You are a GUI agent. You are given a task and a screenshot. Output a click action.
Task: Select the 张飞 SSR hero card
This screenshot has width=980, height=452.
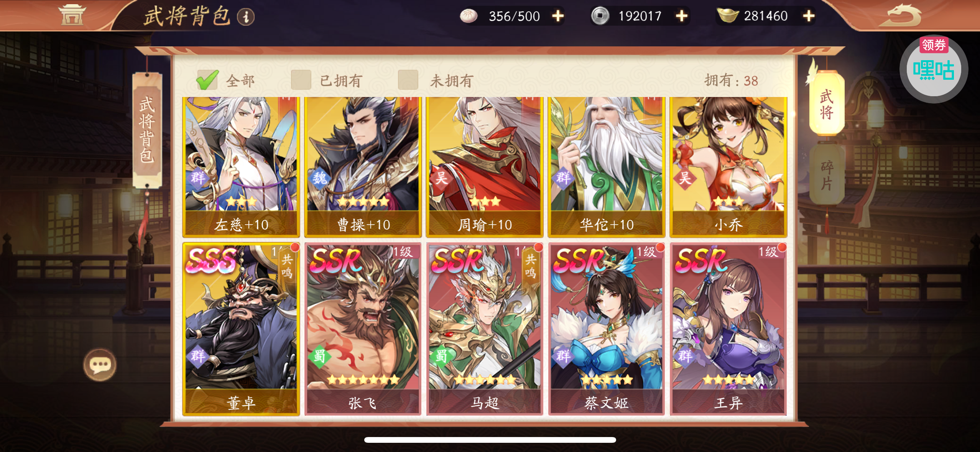tap(363, 329)
